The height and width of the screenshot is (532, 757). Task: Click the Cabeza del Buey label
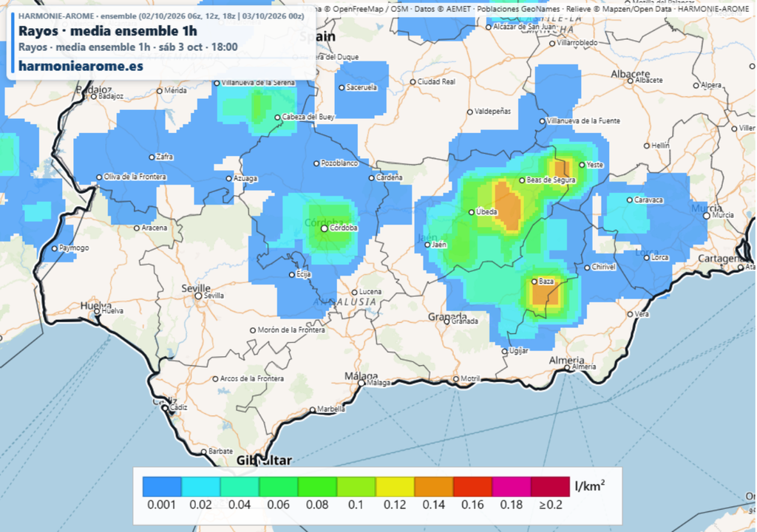pyautogui.click(x=308, y=117)
